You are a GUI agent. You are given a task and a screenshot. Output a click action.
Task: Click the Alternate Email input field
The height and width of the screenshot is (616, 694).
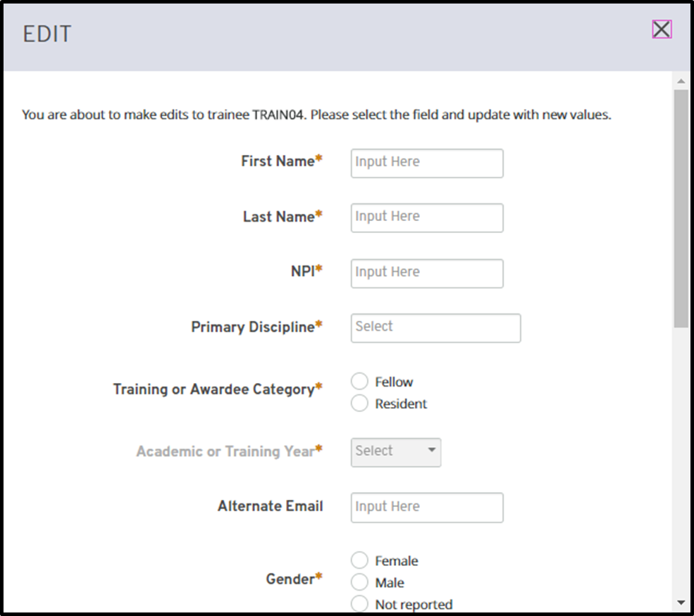[427, 507]
